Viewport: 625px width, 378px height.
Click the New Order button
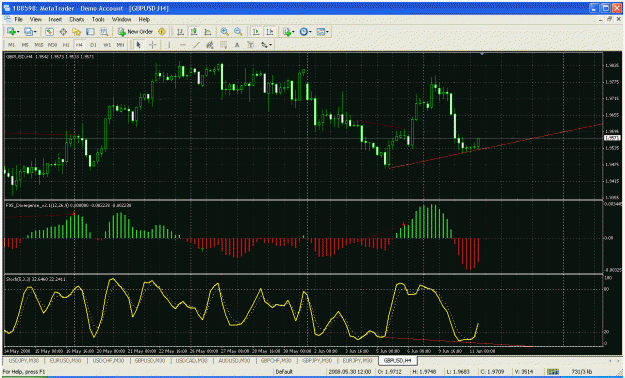pyautogui.click(x=136, y=32)
